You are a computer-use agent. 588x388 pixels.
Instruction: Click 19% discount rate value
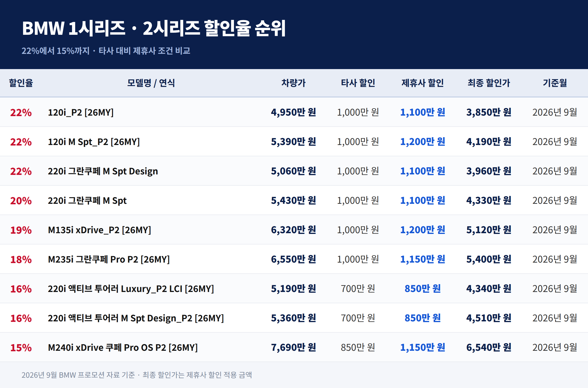21,230
